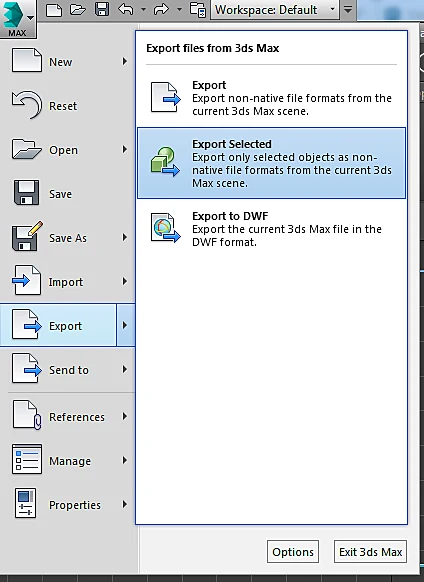The height and width of the screenshot is (582, 424).
Task: Open quick access toolbar customize dropdown
Action: pos(348,9)
